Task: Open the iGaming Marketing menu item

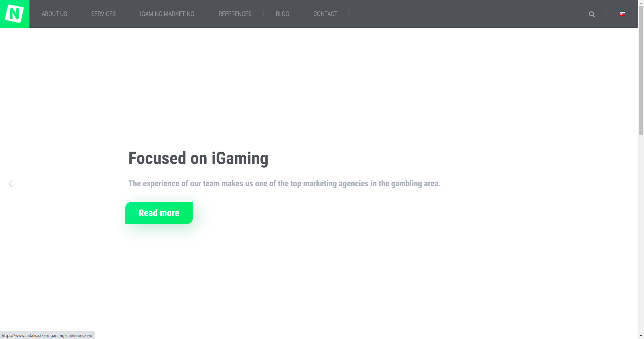Action: 167,14
